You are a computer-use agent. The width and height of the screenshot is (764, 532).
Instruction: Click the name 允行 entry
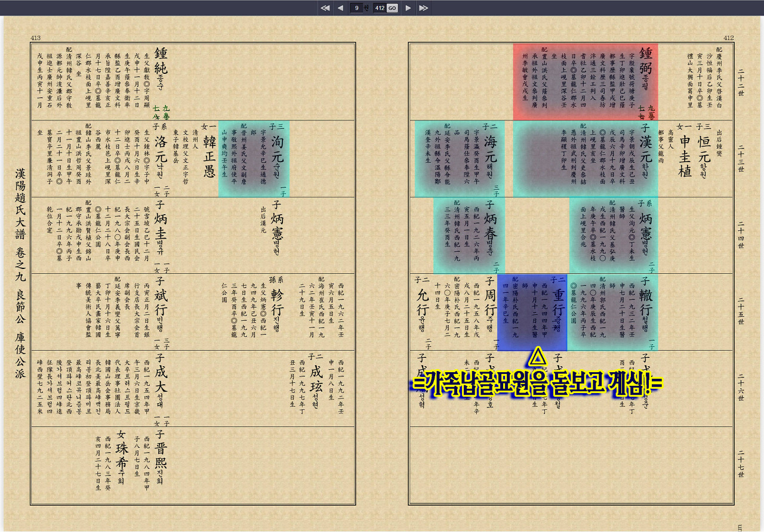click(x=423, y=303)
